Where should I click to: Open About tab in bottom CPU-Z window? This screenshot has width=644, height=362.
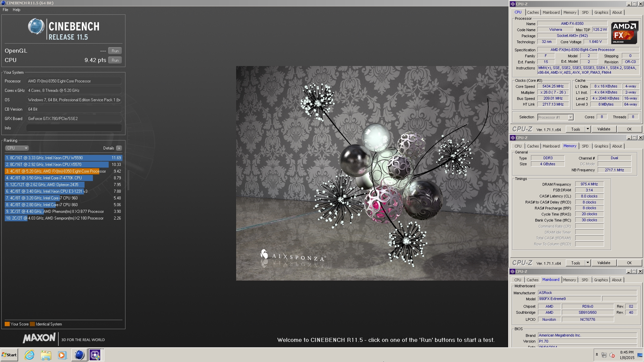pos(616,280)
